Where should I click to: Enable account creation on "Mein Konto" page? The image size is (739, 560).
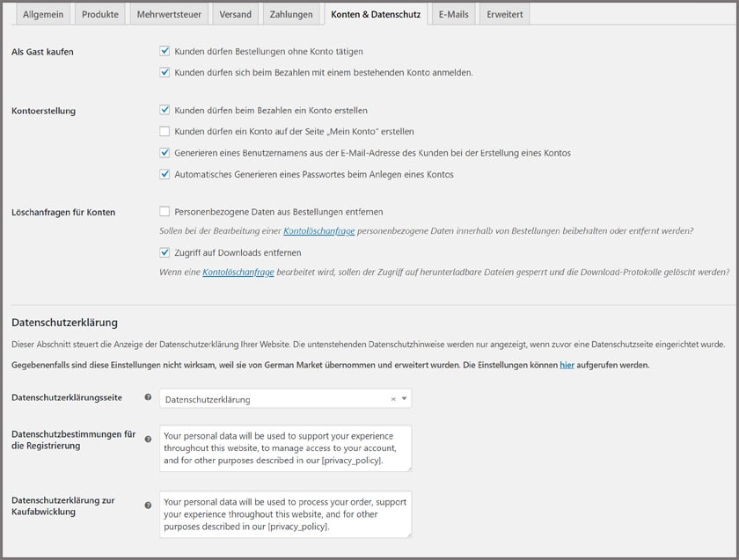(x=165, y=132)
